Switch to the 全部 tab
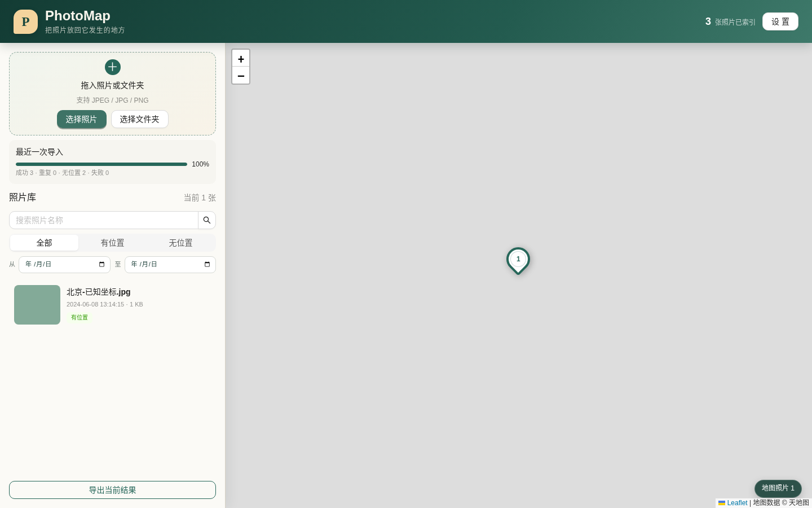The width and height of the screenshot is (812, 508). pos(44,243)
